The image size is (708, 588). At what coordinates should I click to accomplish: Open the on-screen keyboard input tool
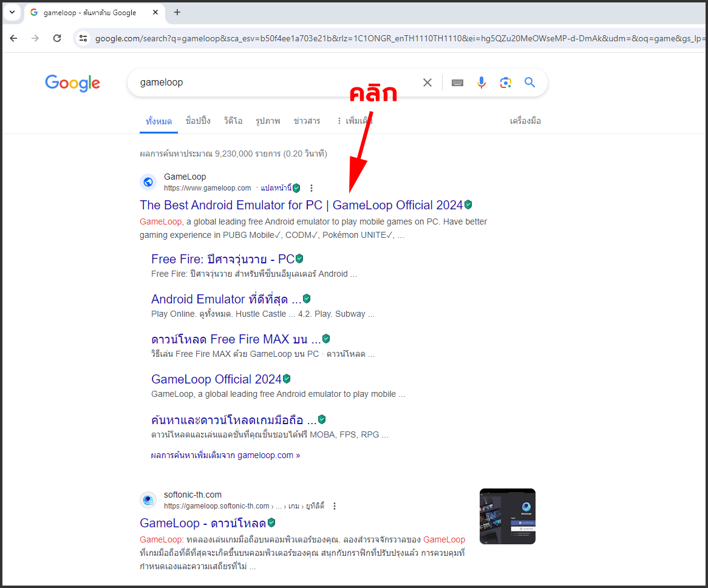[457, 83]
